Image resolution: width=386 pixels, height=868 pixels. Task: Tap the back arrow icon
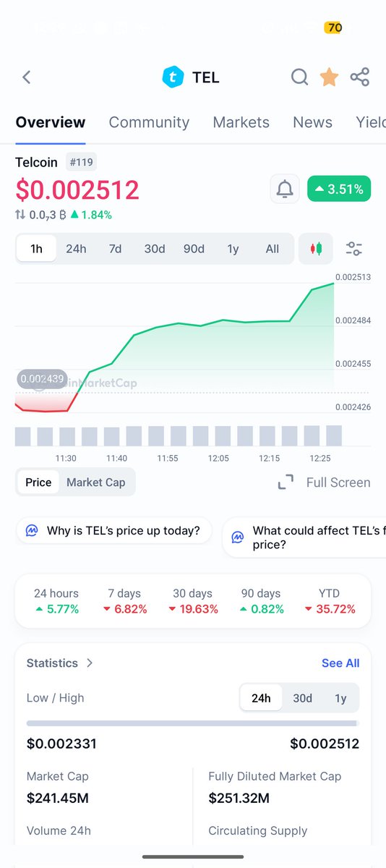point(27,77)
